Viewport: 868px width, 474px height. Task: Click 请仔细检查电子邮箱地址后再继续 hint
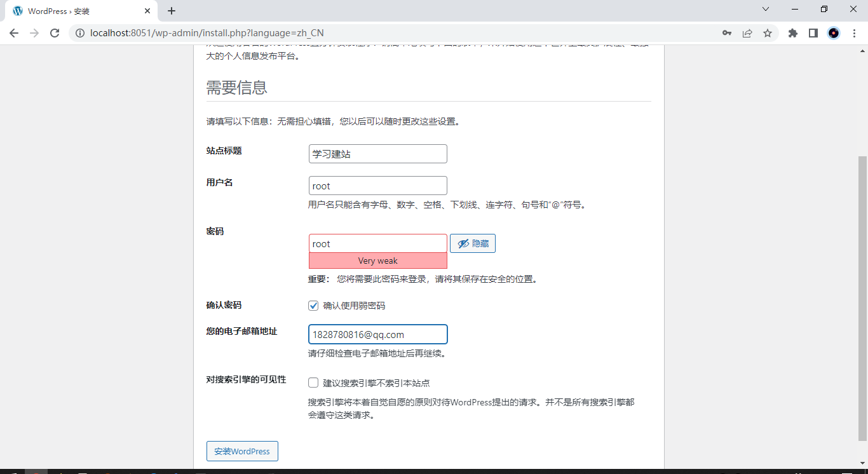[x=378, y=353]
